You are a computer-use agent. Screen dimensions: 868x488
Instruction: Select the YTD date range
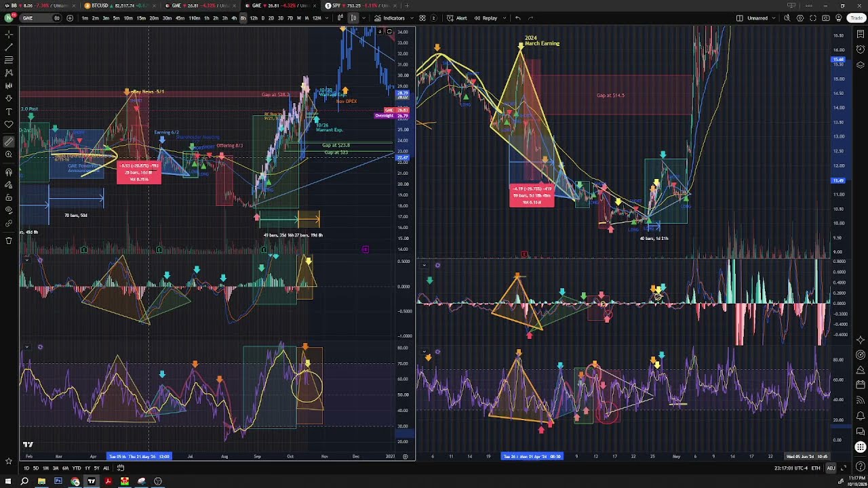[77, 468]
